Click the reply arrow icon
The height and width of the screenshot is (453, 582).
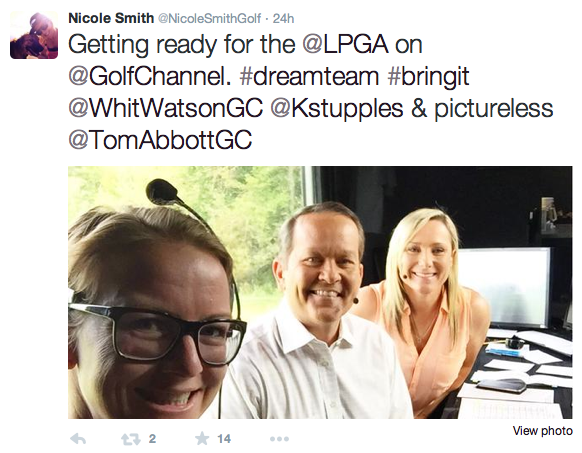tap(78, 439)
